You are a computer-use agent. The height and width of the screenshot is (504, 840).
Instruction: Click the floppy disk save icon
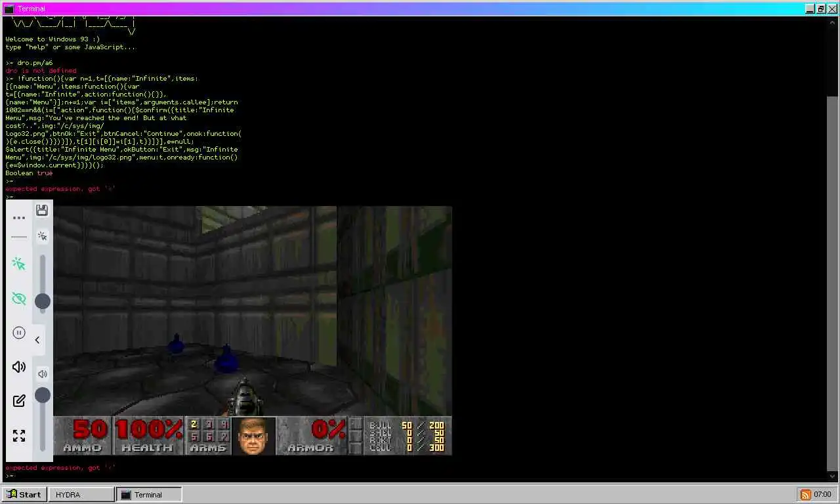click(x=42, y=210)
